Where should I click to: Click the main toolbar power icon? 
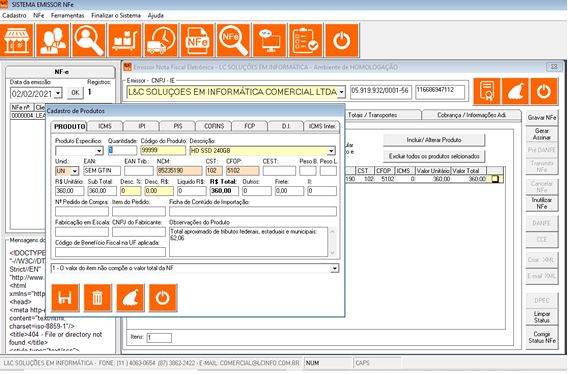click(342, 41)
